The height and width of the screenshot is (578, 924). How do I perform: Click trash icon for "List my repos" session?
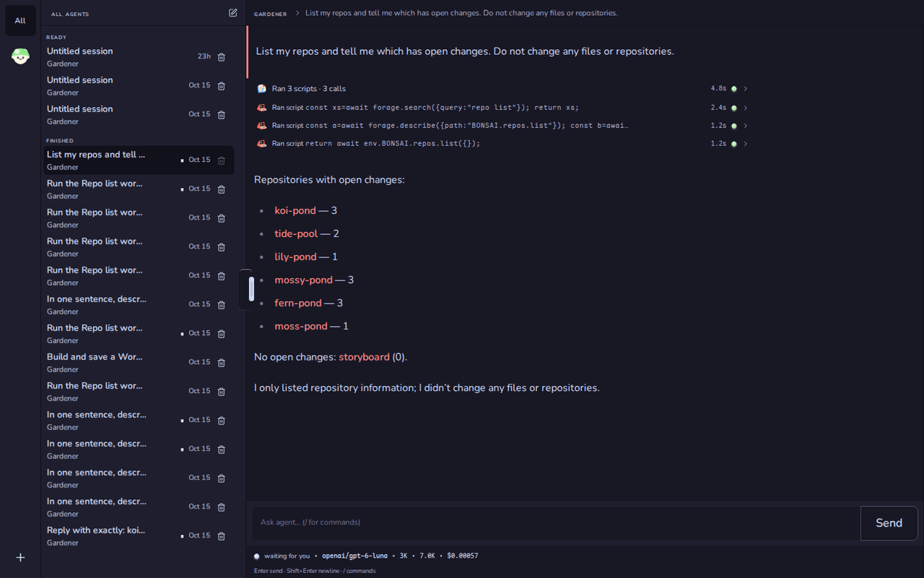[x=222, y=160]
